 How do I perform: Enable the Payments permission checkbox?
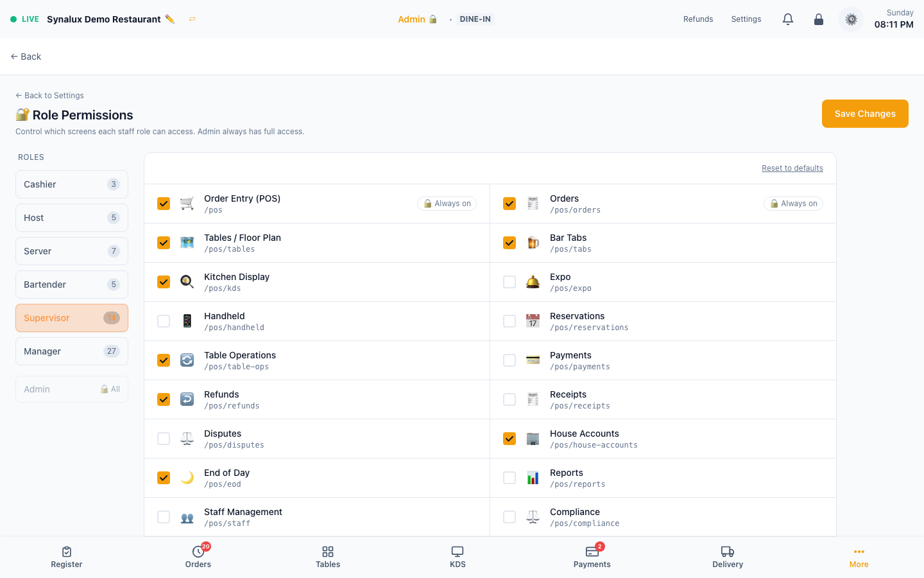[x=509, y=360]
